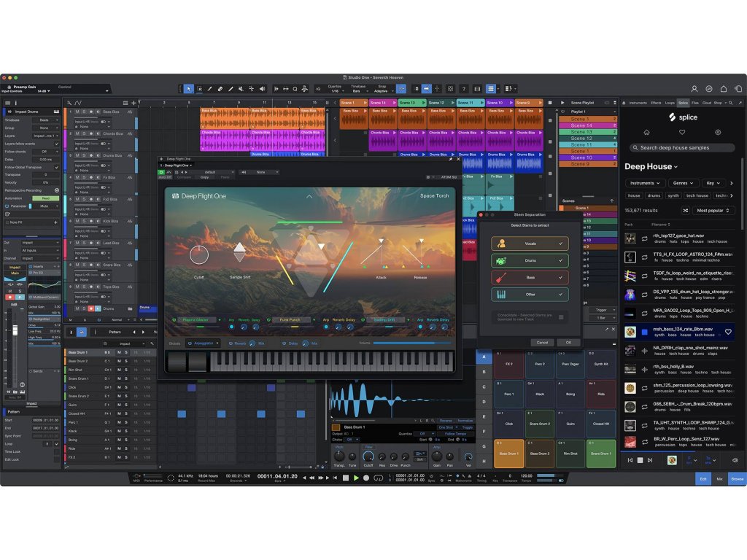The height and width of the screenshot is (560, 747).
Task: Click the Search deep house samples field
Action: point(682,147)
